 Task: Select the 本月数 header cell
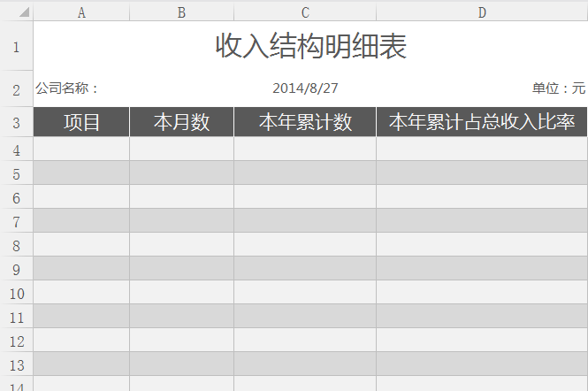181,122
